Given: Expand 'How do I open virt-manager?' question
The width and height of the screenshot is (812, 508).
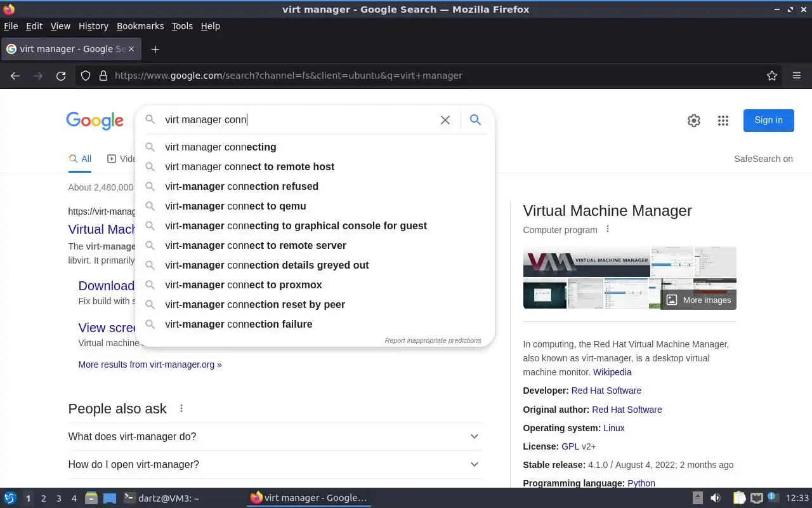Looking at the screenshot, I should 275,464.
